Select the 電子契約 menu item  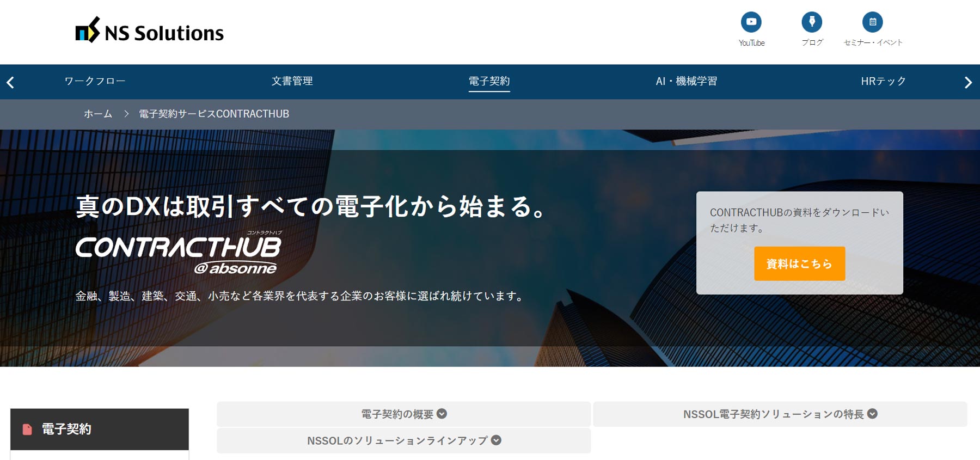(489, 81)
